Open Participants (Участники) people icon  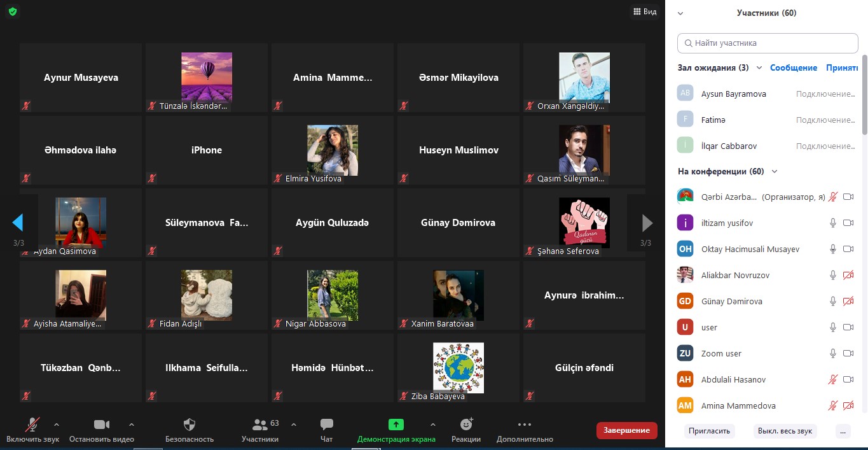(260, 425)
